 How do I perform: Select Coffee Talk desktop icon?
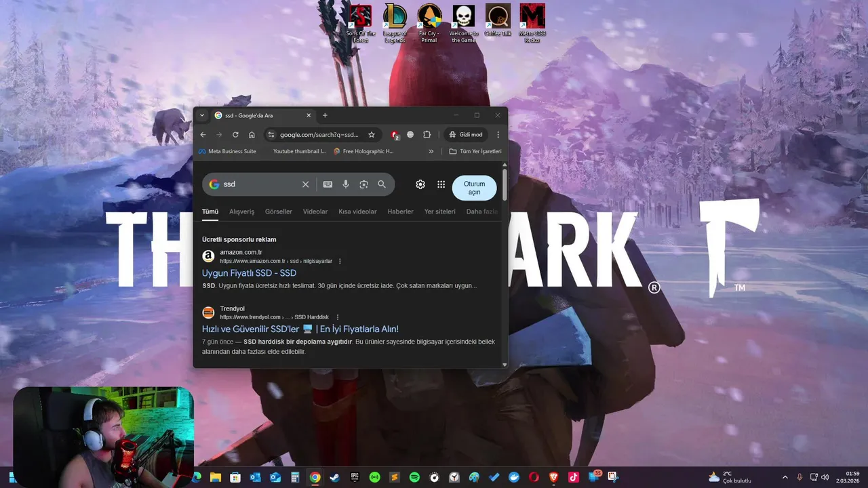pyautogui.click(x=498, y=20)
